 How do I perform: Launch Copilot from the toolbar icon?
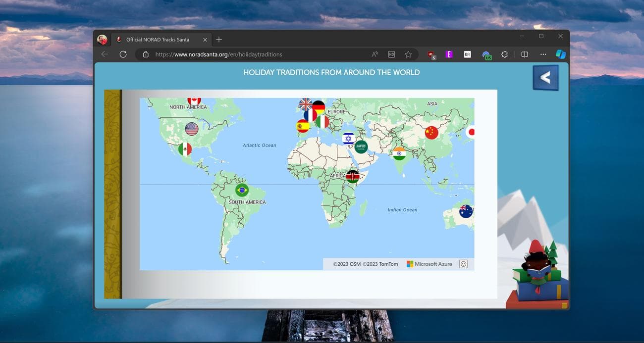[x=560, y=54]
